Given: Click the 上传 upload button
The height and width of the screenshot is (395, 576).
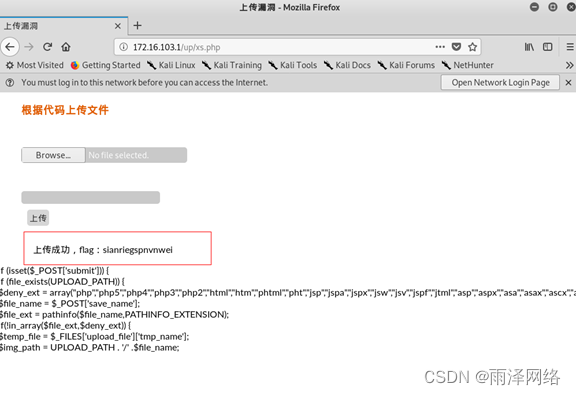Looking at the screenshot, I should point(38,218).
